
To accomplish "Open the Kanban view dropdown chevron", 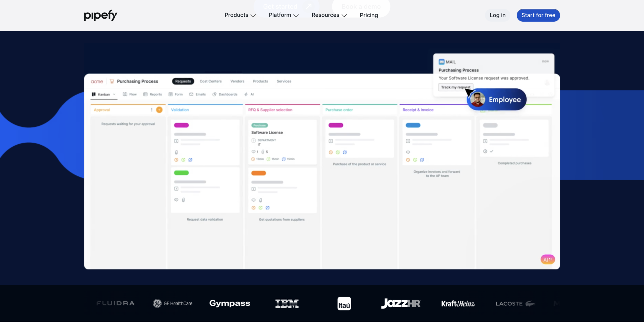I will click(114, 94).
